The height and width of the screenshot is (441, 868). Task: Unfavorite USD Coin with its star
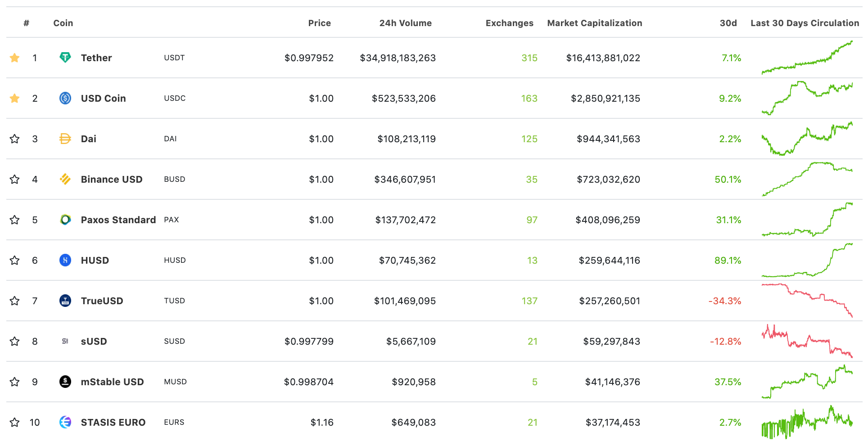pyautogui.click(x=15, y=98)
